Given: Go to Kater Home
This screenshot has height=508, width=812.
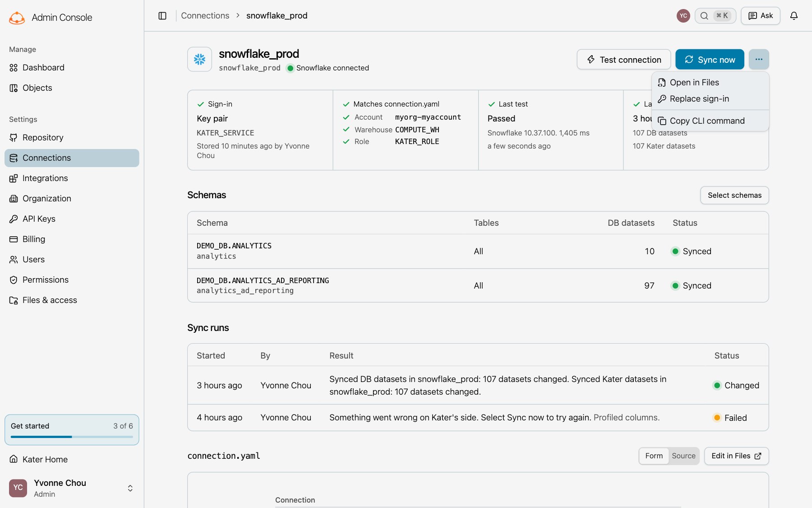Looking at the screenshot, I should [x=72, y=460].
